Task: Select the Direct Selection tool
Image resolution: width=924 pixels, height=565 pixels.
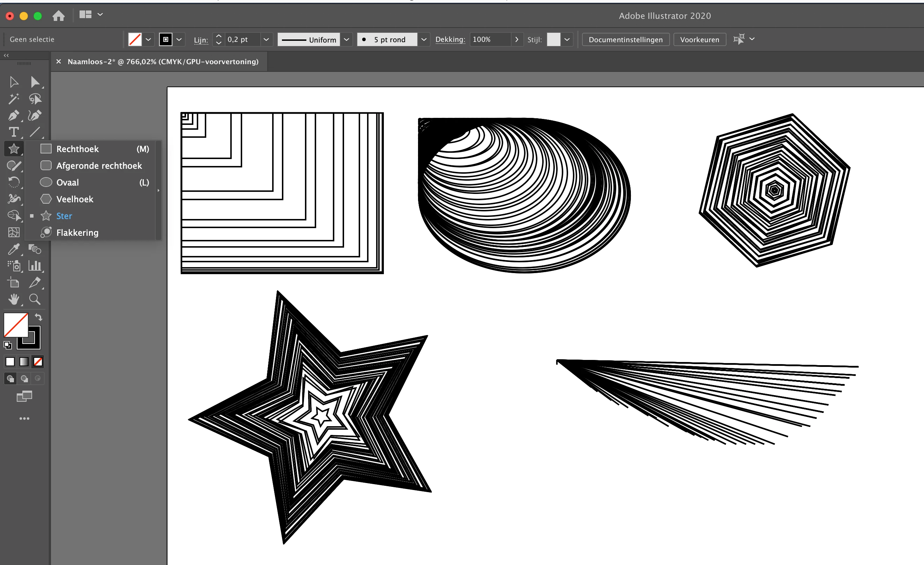Action: click(35, 82)
